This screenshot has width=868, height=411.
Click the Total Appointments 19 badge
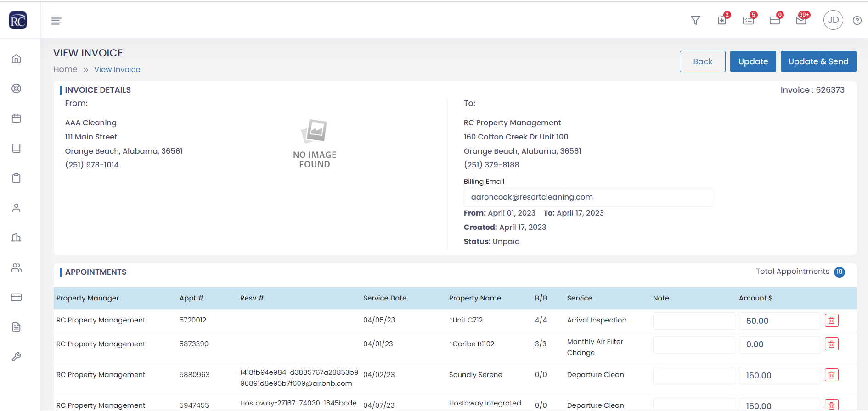pyautogui.click(x=839, y=272)
